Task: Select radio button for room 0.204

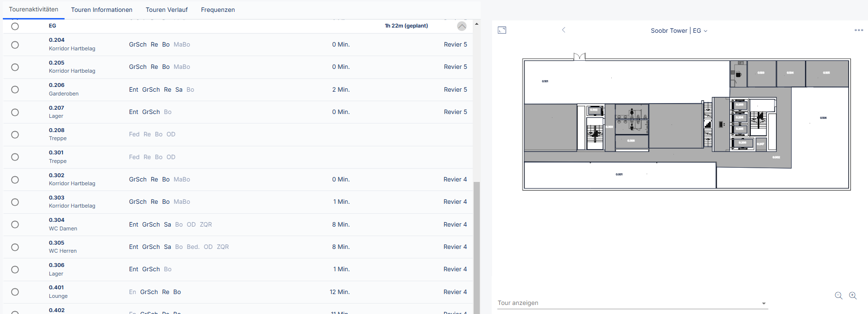Action: (15, 45)
